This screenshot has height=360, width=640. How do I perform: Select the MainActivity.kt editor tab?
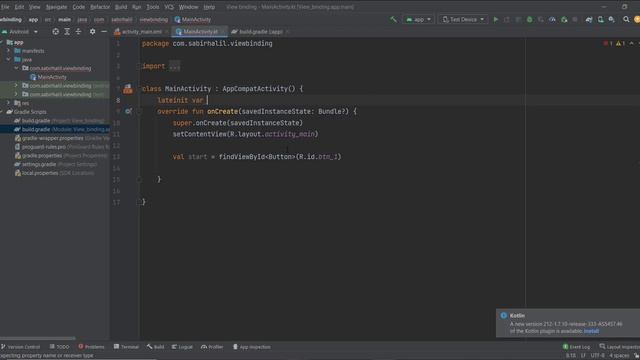tap(200, 31)
